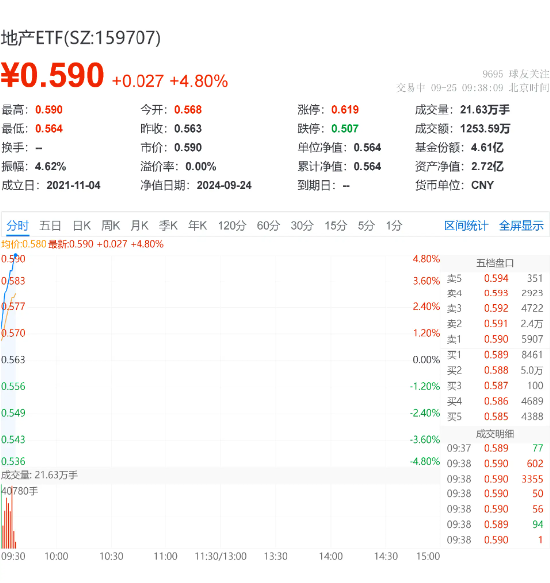
Task: Select the 120分 interval tab
Action: (232, 226)
